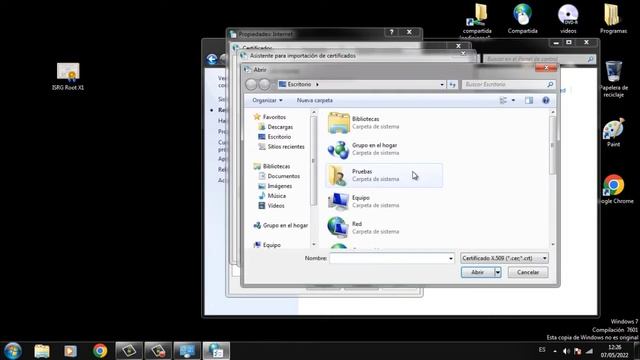Select the videos DVD desktop icon

point(568,19)
